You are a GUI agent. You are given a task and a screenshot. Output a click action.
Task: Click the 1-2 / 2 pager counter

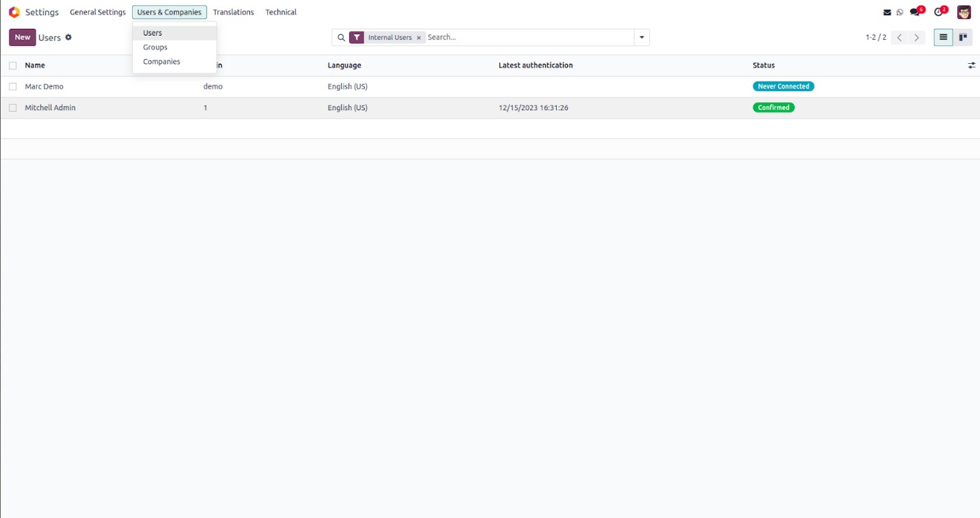[876, 38]
